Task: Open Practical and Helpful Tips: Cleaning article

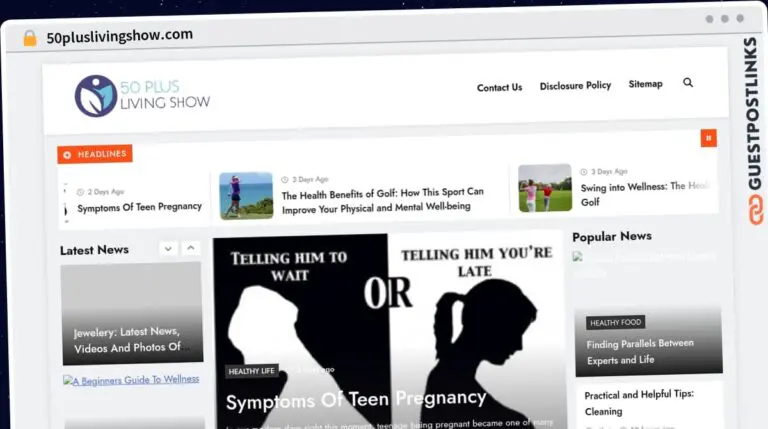Action: pyautogui.click(x=639, y=403)
